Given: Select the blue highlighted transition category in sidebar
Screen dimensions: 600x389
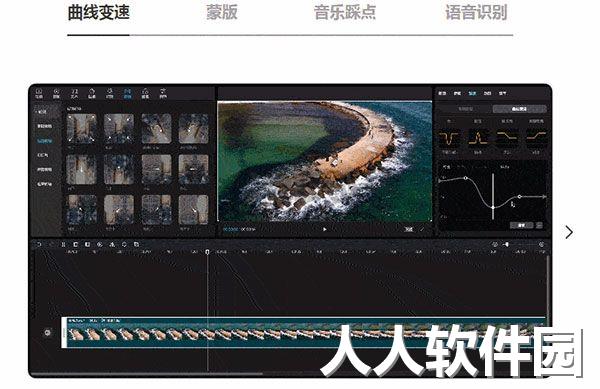Looking at the screenshot, I should (x=44, y=141).
